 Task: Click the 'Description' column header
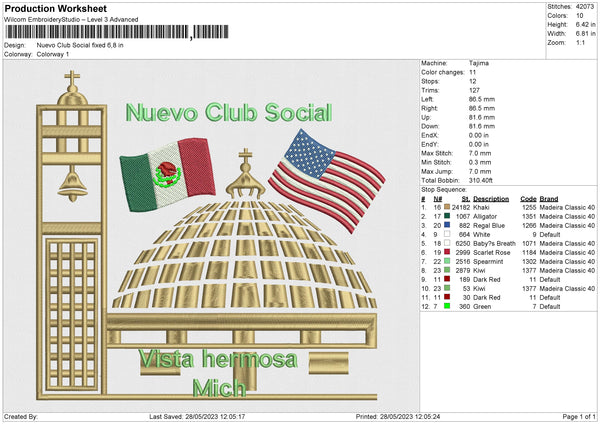(x=491, y=199)
